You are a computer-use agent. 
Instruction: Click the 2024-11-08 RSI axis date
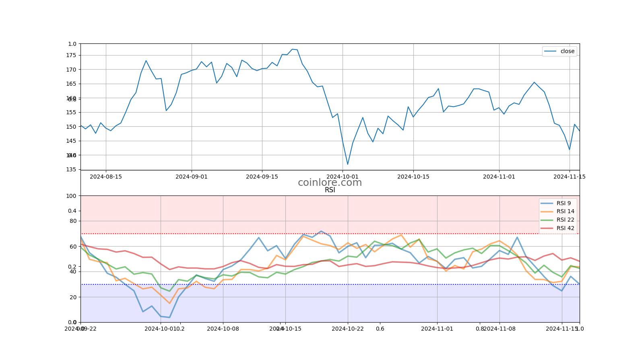[x=500, y=329]
